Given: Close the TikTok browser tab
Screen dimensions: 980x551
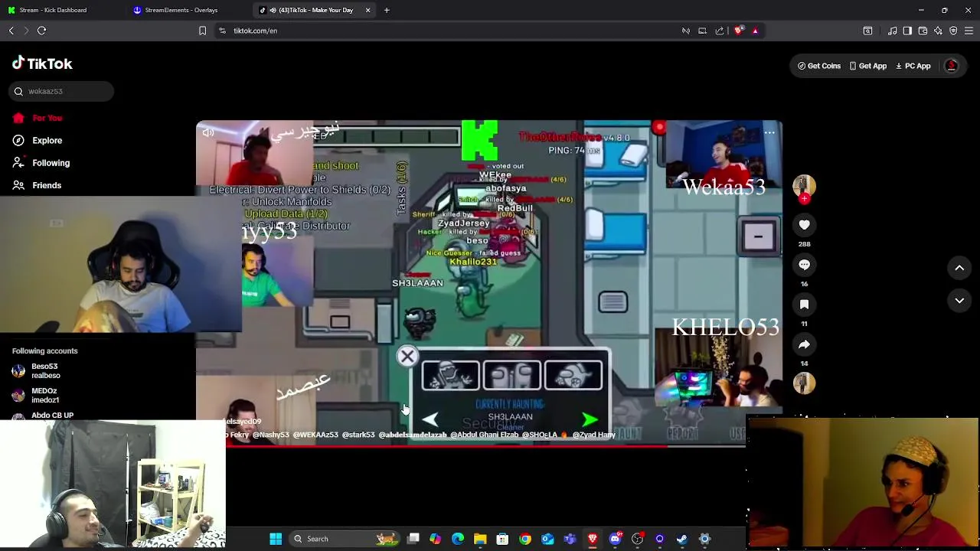Looking at the screenshot, I should pos(367,10).
